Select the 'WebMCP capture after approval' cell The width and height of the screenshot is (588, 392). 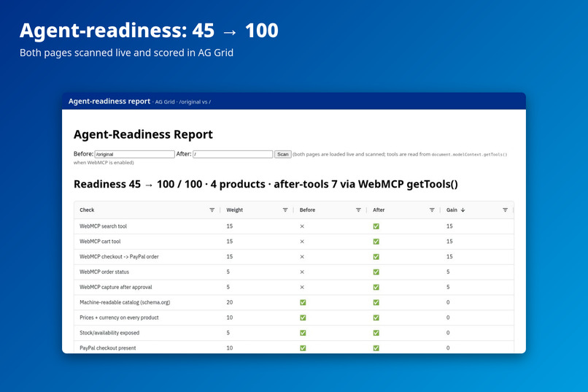pos(115,287)
